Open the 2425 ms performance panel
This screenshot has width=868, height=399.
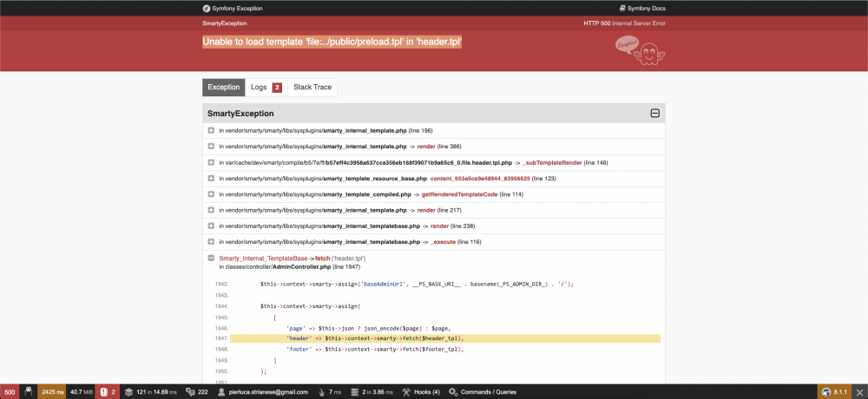(x=52, y=392)
